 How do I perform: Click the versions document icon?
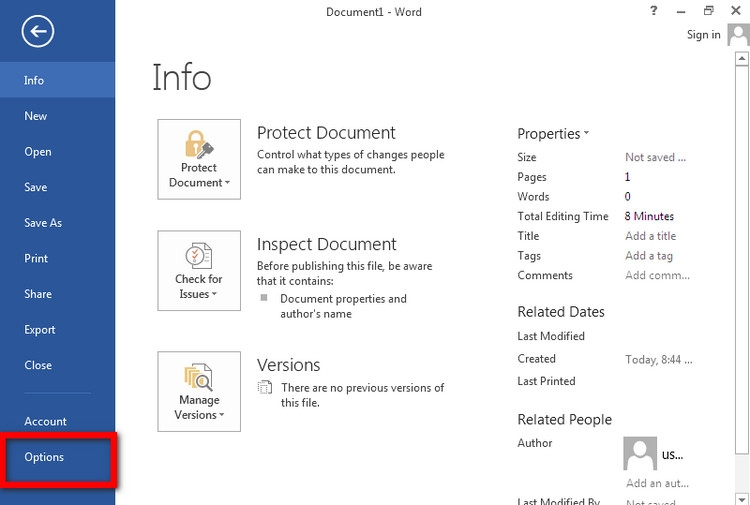click(x=265, y=387)
